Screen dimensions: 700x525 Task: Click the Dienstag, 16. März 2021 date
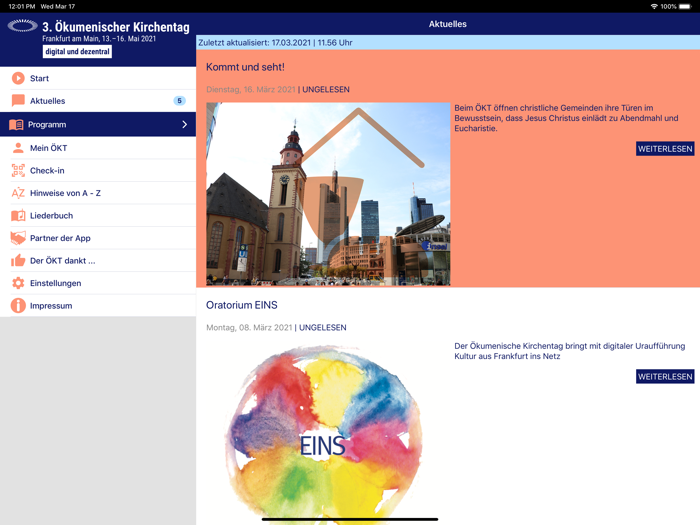pyautogui.click(x=250, y=89)
